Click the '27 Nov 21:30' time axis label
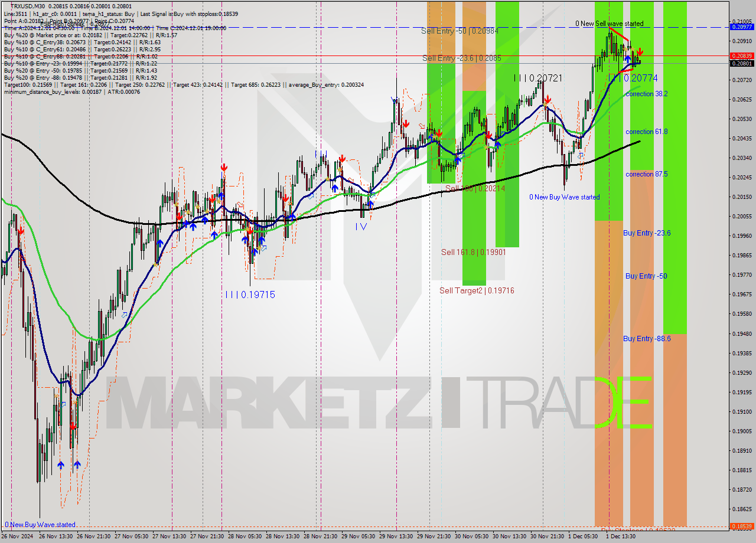This screenshot has width=756, height=543. pyautogui.click(x=207, y=537)
